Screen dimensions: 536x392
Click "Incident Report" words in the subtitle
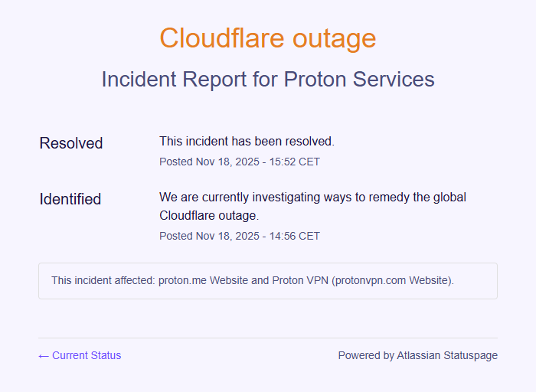pyautogui.click(x=175, y=79)
